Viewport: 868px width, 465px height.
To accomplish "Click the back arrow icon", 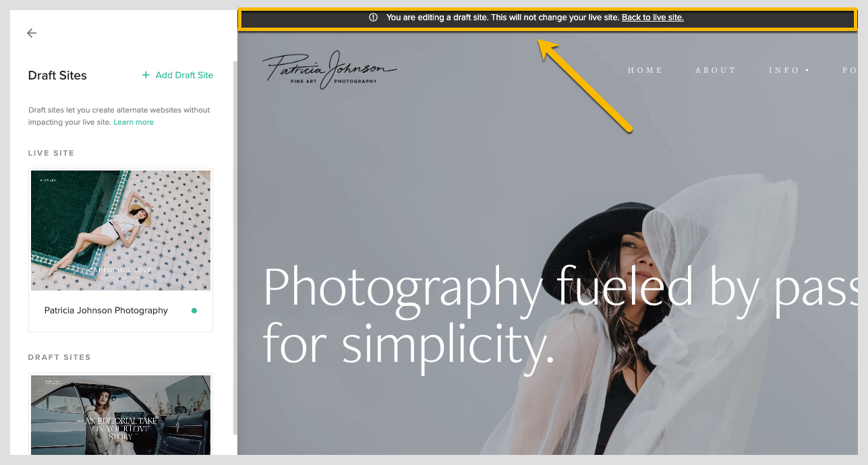I will (x=32, y=33).
